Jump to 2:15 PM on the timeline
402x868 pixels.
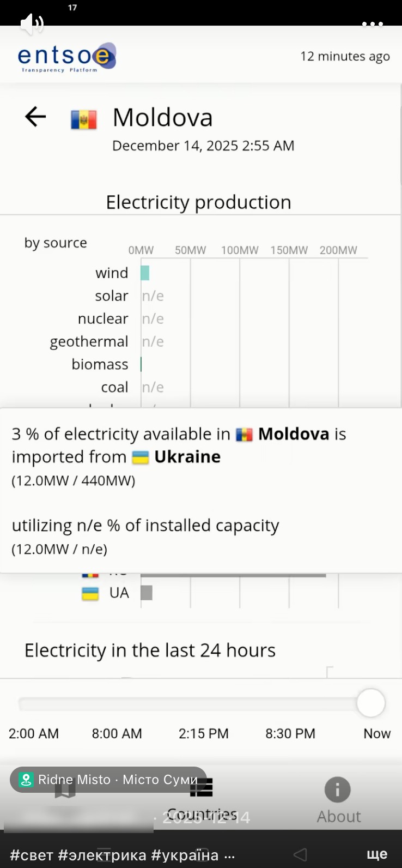pyautogui.click(x=203, y=733)
